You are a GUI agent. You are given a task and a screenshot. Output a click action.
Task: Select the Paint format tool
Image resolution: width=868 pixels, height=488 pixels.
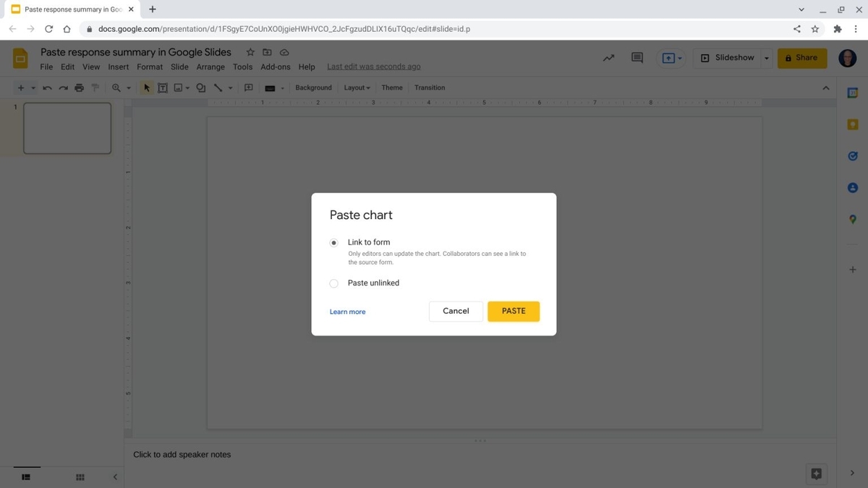tap(95, 87)
